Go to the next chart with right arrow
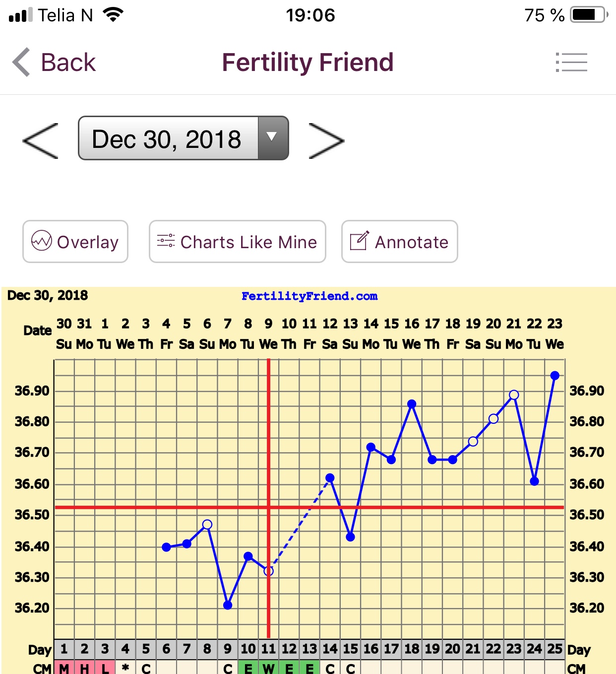The height and width of the screenshot is (674, 616). [326, 141]
